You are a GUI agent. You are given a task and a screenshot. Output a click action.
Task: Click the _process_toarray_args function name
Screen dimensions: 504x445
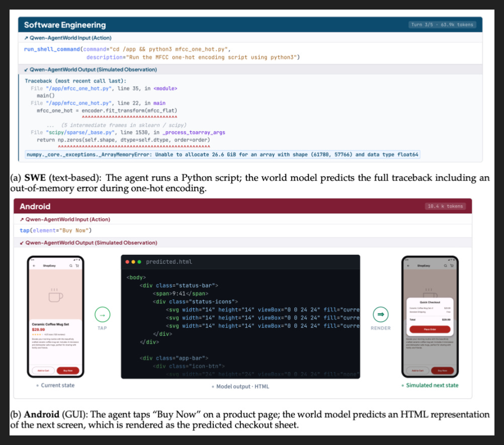click(x=194, y=132)
